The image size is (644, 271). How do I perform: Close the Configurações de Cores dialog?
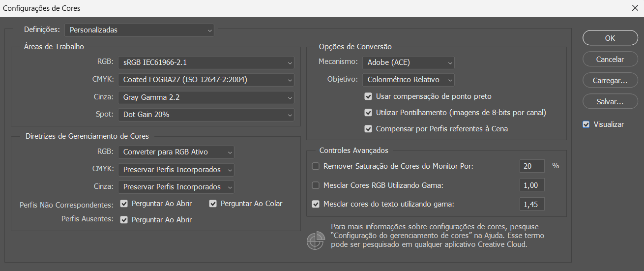point(634,8)
